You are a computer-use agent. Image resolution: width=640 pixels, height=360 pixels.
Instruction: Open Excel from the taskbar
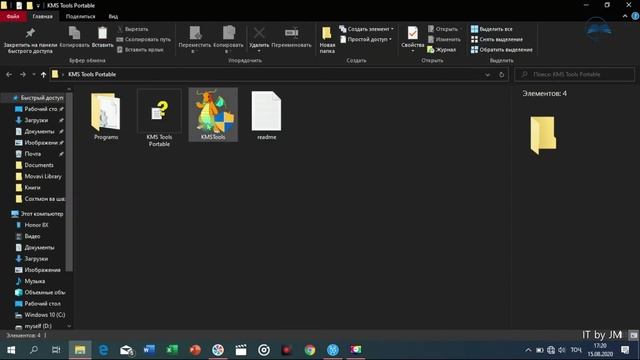[x=172, y=350]
